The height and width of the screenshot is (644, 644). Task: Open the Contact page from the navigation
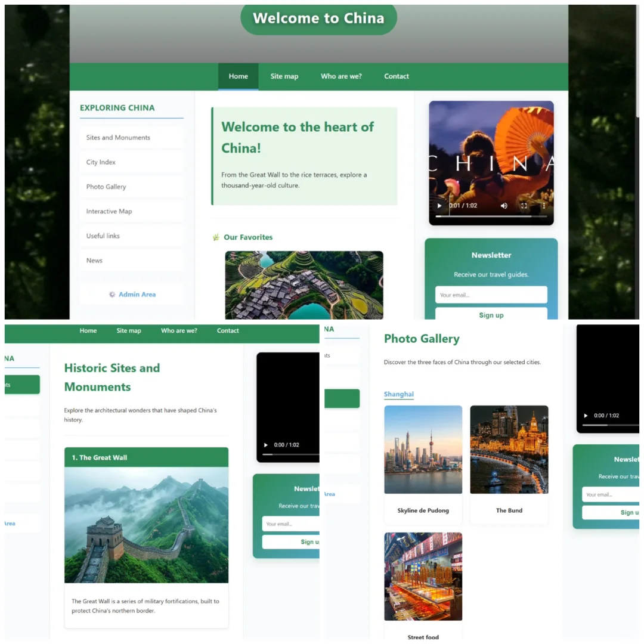[396, 76]
